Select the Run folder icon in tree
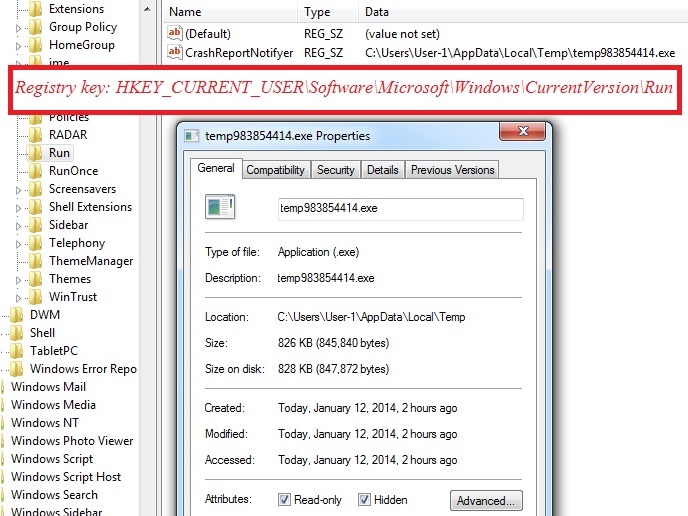 36,153
